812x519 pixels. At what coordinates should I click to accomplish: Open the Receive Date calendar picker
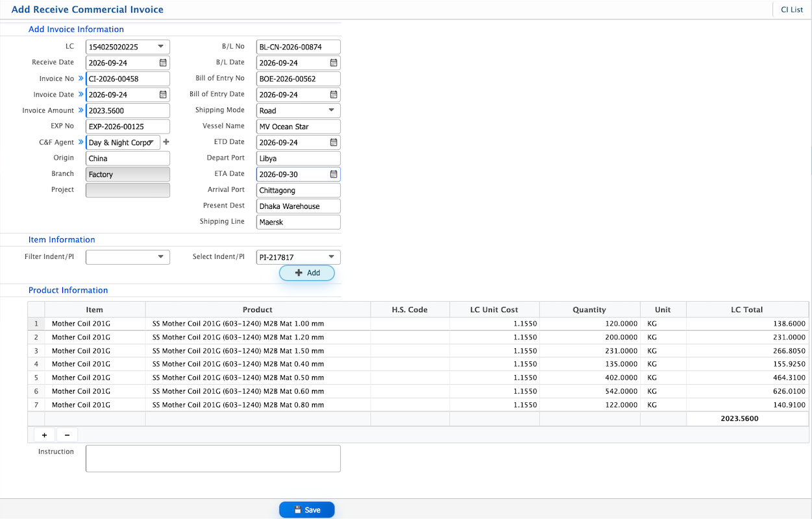point(163,63)
